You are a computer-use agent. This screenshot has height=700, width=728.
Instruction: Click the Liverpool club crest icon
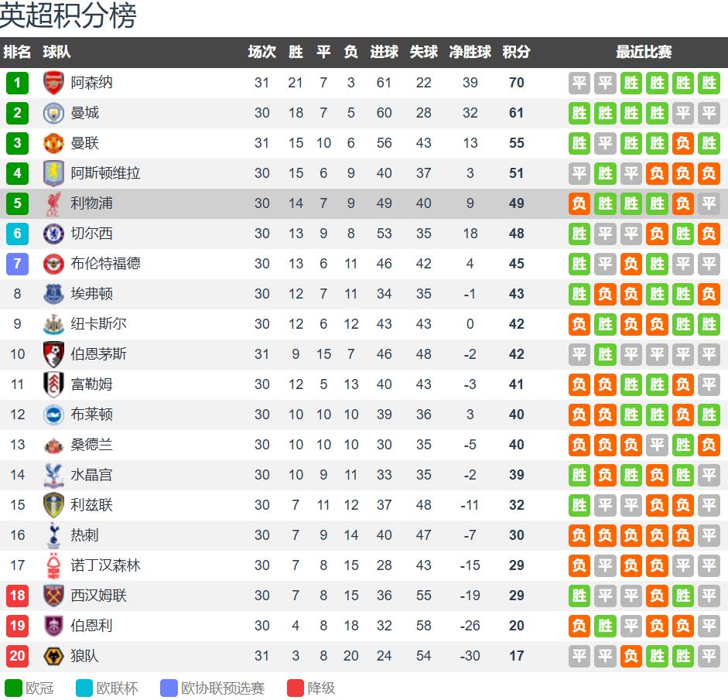(x=53, y=203)
